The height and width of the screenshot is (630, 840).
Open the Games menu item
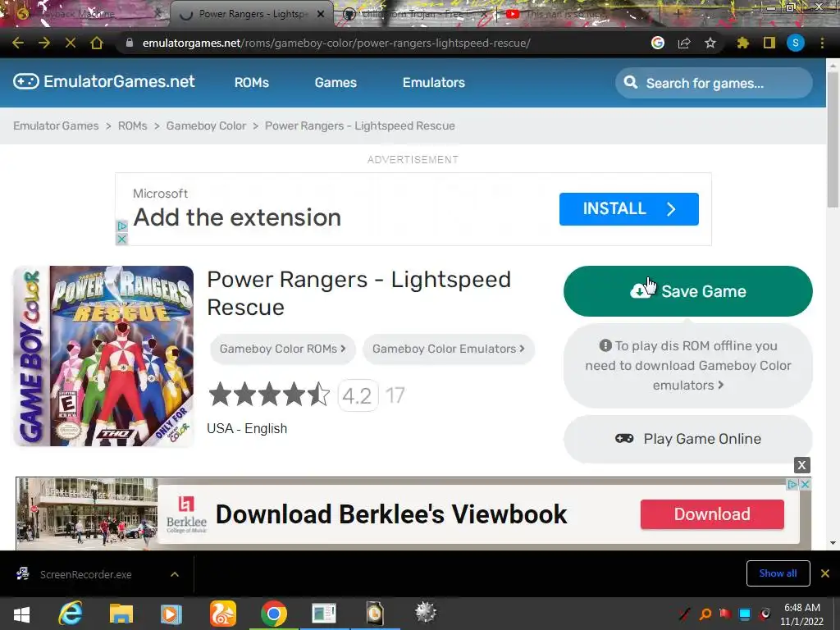pyautogui.click(x=336, y=83)
